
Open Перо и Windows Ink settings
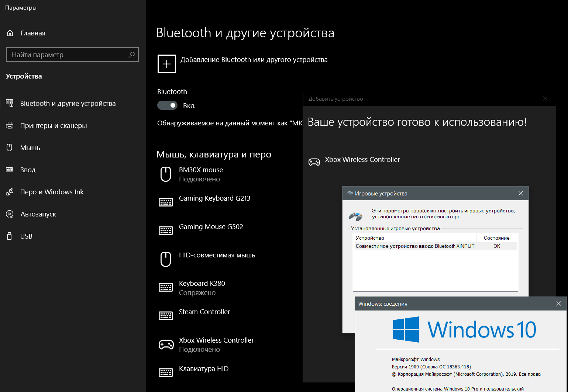tap(52, 192)
